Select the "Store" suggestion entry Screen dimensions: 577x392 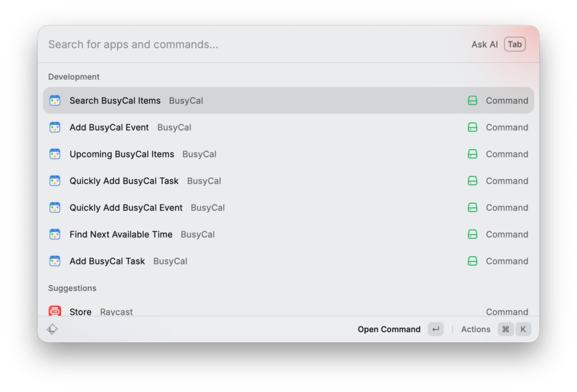[80, 311]
